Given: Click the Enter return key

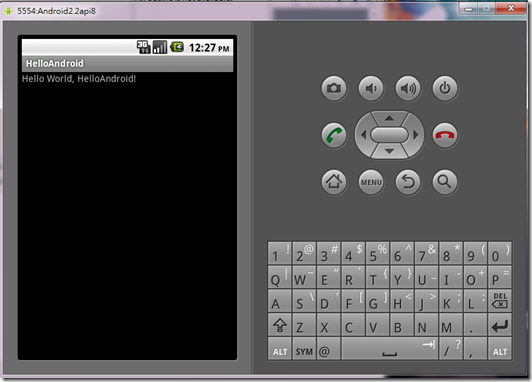Looking at the screenshot, I should click(499, 325).
